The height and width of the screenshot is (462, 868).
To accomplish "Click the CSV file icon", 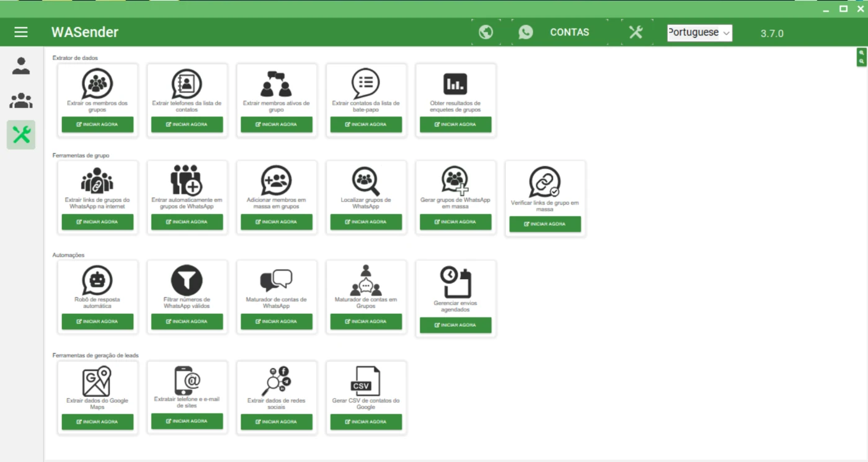I will click(365, 381).
